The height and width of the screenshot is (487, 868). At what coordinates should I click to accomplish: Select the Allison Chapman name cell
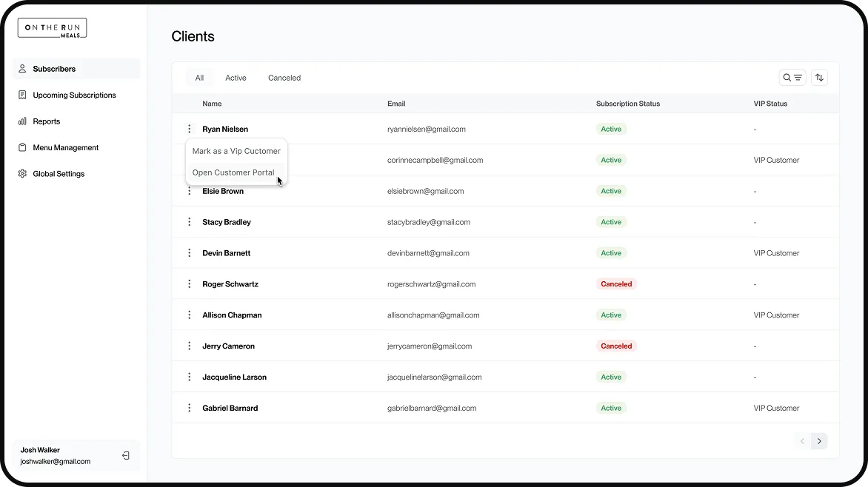click(x=232, y=315)
